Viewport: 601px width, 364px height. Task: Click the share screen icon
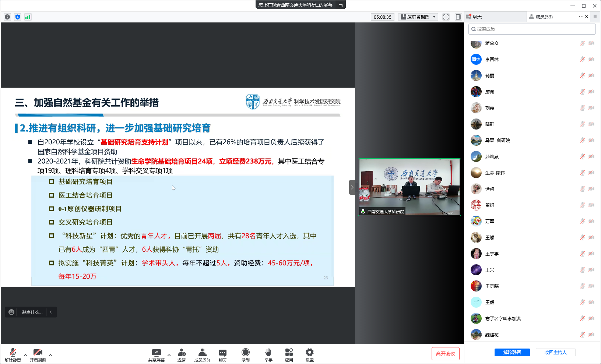pyautogui.click(x=157, y=353)
